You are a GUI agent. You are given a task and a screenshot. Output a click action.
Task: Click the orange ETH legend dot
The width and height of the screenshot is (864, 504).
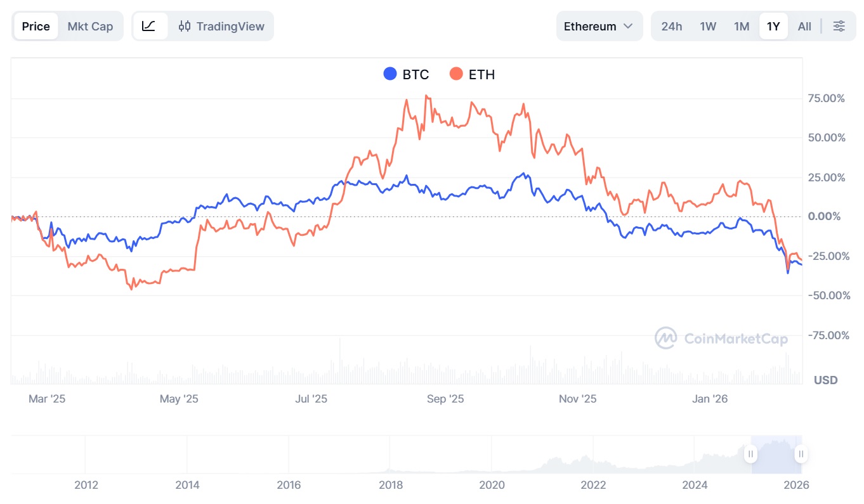coord(456,74)
